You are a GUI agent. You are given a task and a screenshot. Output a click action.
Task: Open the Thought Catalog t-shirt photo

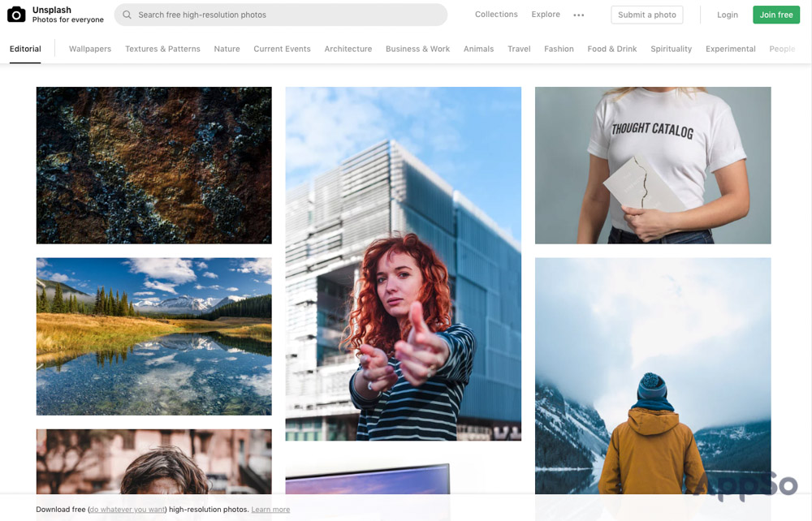tap(652, 165)
